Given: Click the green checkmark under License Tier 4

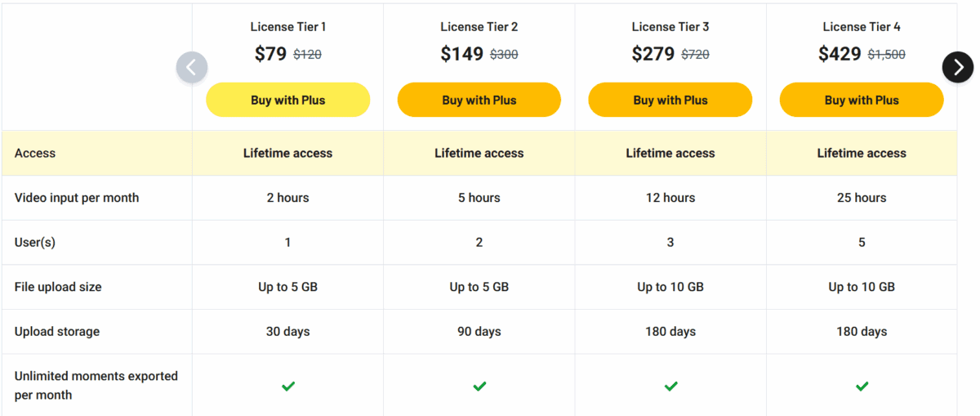Looking at the screenshot, I should 862,386.
